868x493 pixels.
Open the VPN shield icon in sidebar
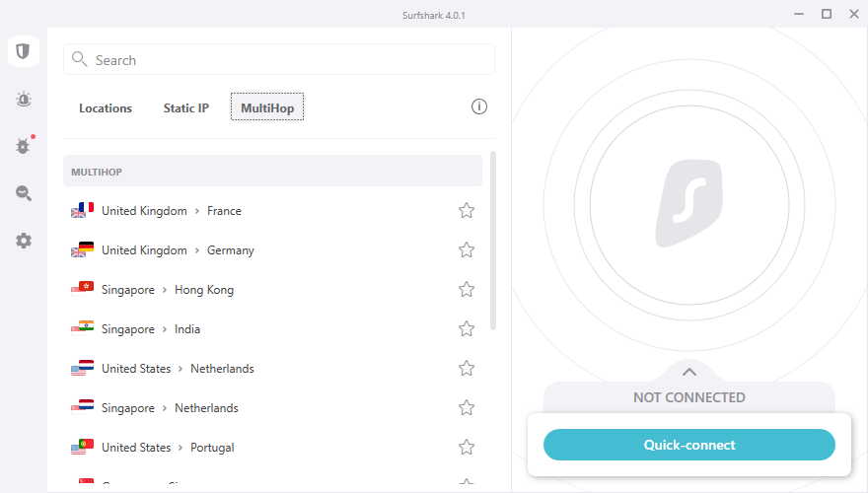[24, 51]
